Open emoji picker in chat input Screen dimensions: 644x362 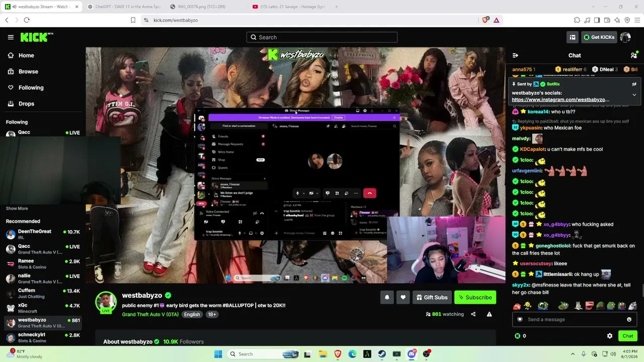pos(629,319)
